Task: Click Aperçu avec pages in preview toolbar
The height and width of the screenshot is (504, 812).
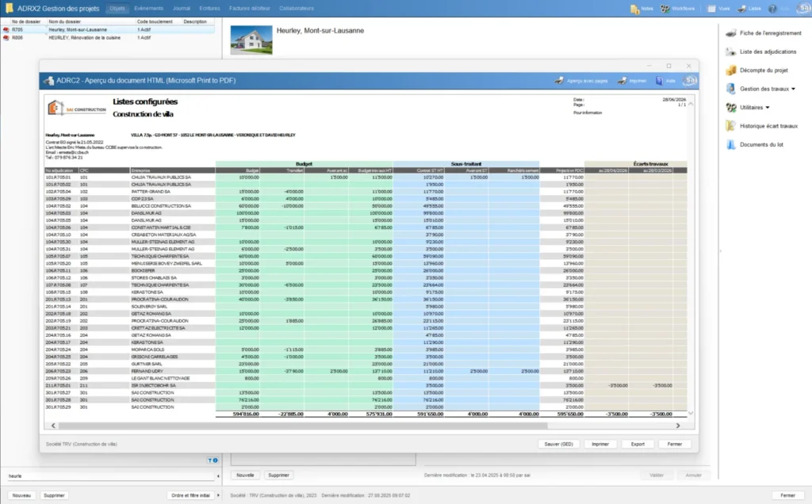Action: 581,81
